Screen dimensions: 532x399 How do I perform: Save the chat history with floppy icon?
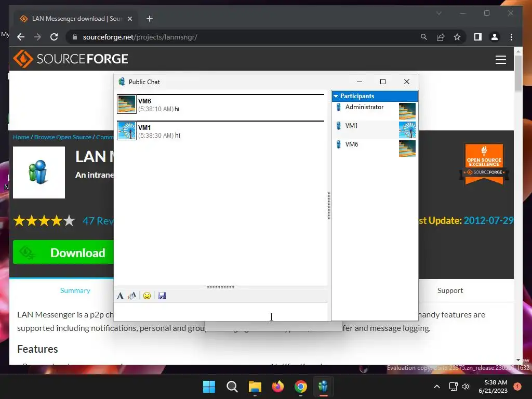[162, 296]
